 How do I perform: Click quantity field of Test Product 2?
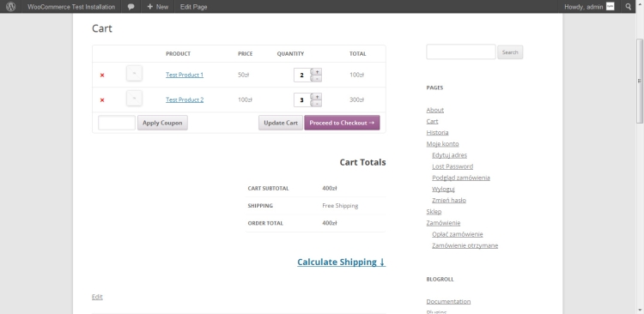tap(302, 100)
